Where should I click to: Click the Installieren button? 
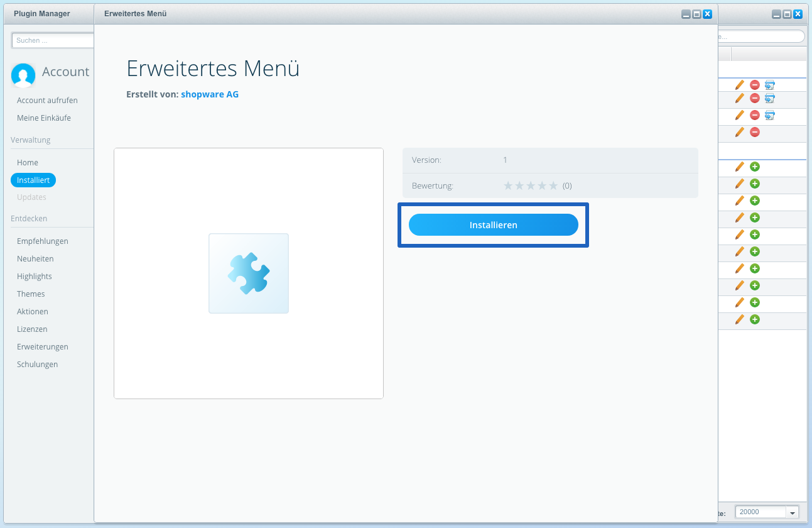(x=493, y=225)
